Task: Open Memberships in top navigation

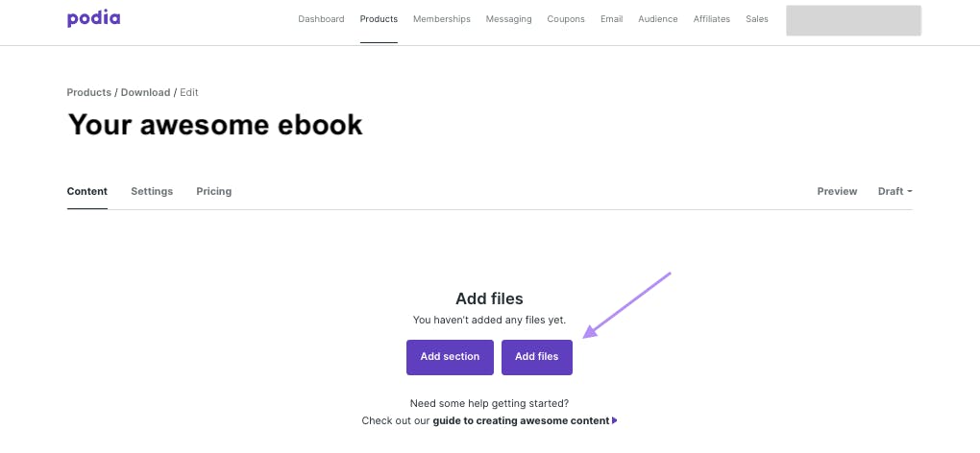Action: click(x=442, y=19)
